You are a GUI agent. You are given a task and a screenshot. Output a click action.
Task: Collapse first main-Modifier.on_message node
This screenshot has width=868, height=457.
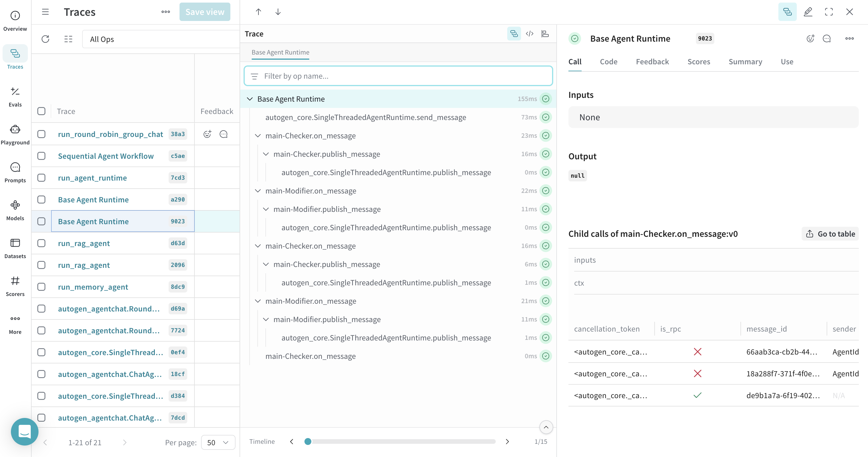point(258,191)
